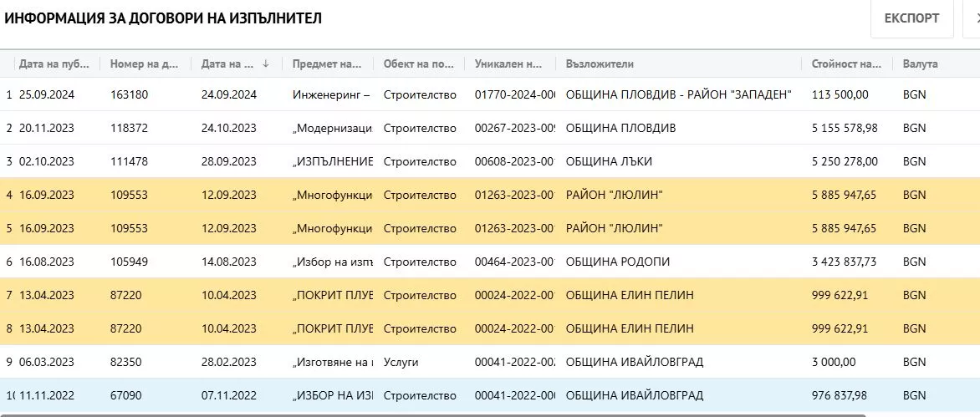Select unique number 00464-2023-00
Image resolution: width=980 pixels, height=417 pixels.
tap(515, 262)
